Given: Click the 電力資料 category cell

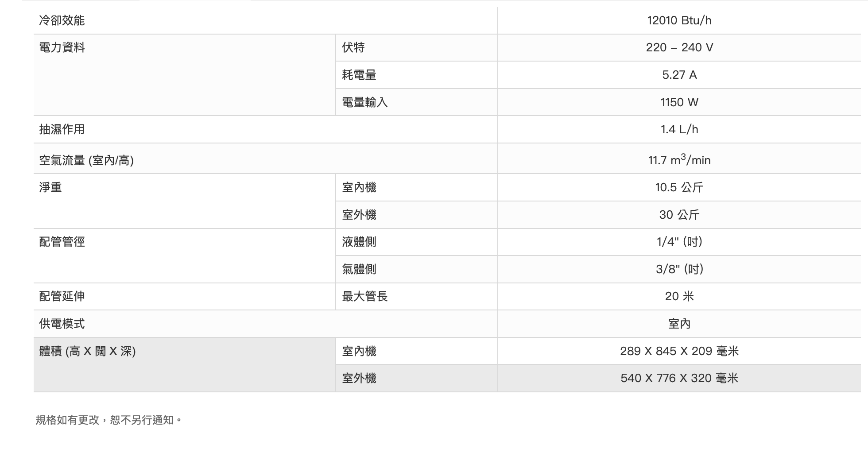Looking at the screenshot, I should point(62,47).
